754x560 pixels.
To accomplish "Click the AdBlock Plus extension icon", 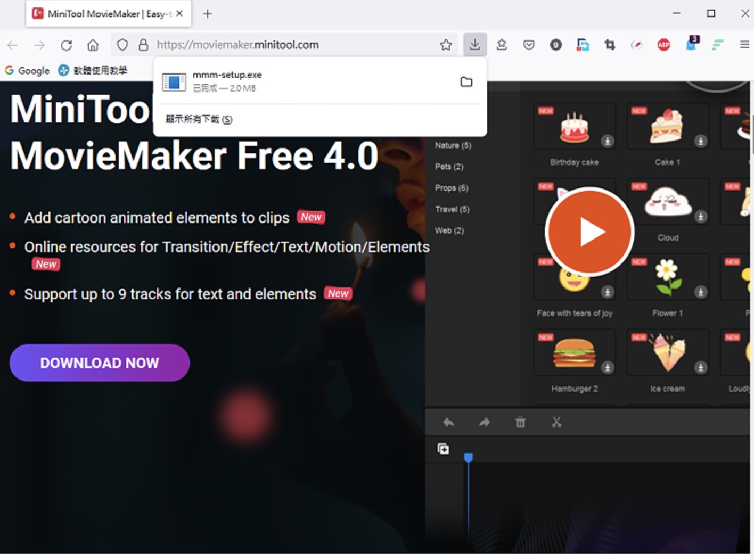I will (663, 45).
